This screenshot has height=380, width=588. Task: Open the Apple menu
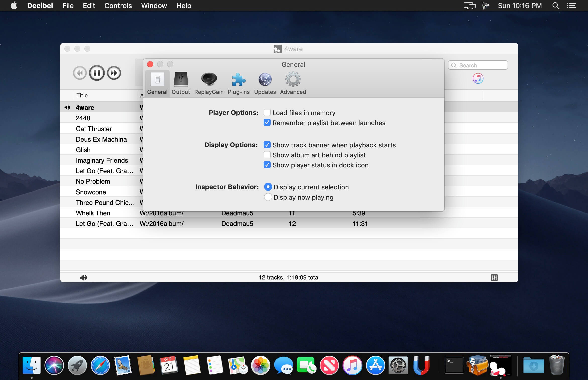(x=14, y=5)
